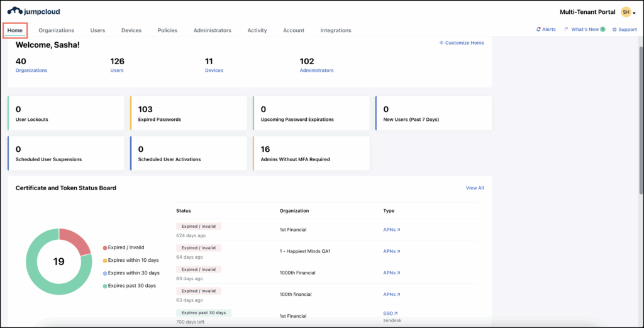Viewport: 644px width, 328px height.
Task: Click the Organization column header
Action: point(294,211)
